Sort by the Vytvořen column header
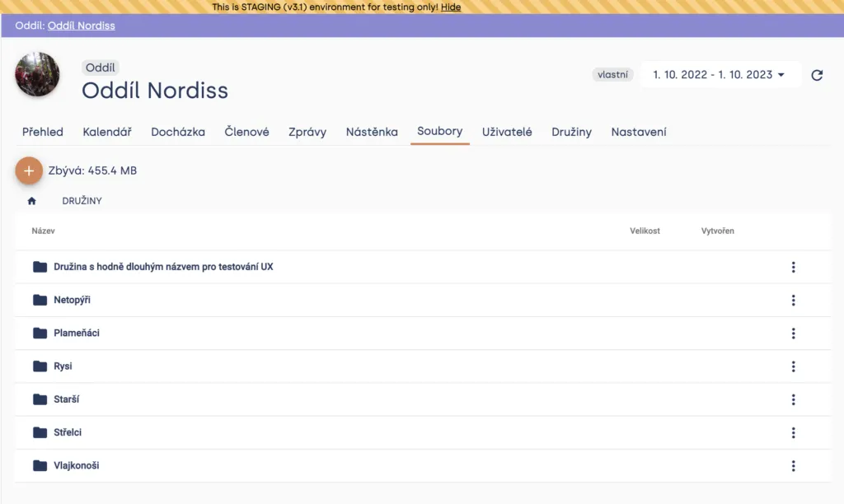844x504 pixels. coord(718,231)
